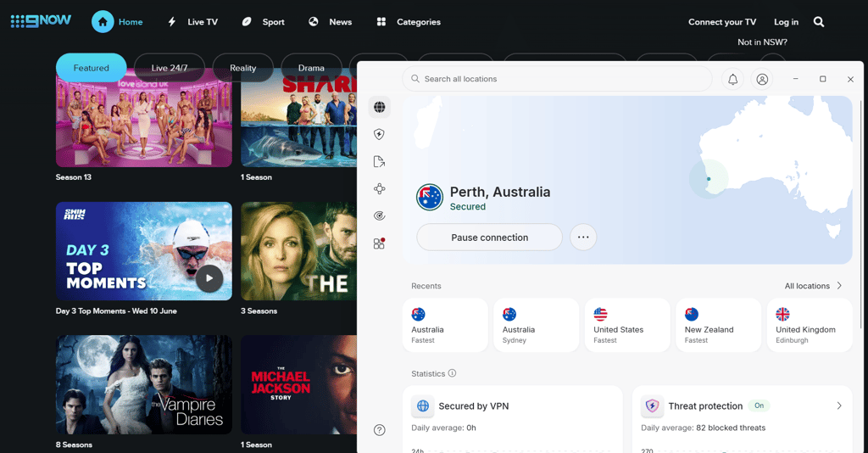This screenshot has height=453, width=868.
Task: Minimize the NordVPN window
Action: tap(795, 79)
